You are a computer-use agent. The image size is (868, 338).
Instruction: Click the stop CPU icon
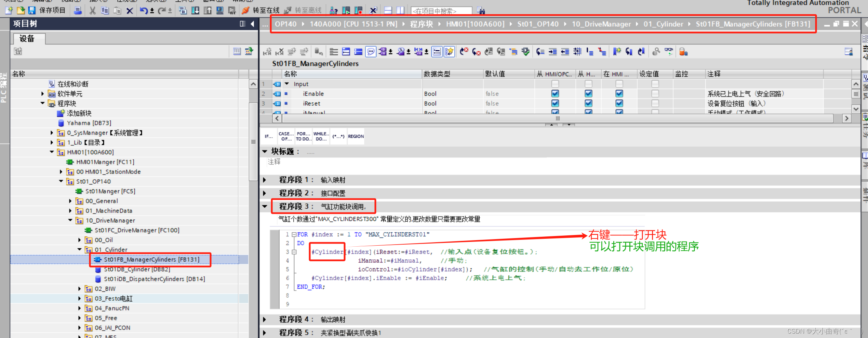point(358,10)
